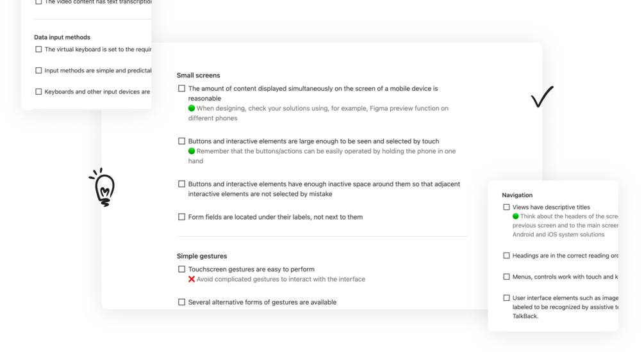
Task: Check the amount of content displayed checkbox
Action: (182, 88)
